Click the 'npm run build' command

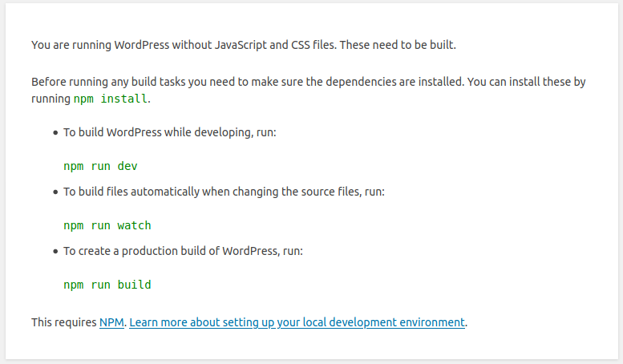(x=107, y=285)
